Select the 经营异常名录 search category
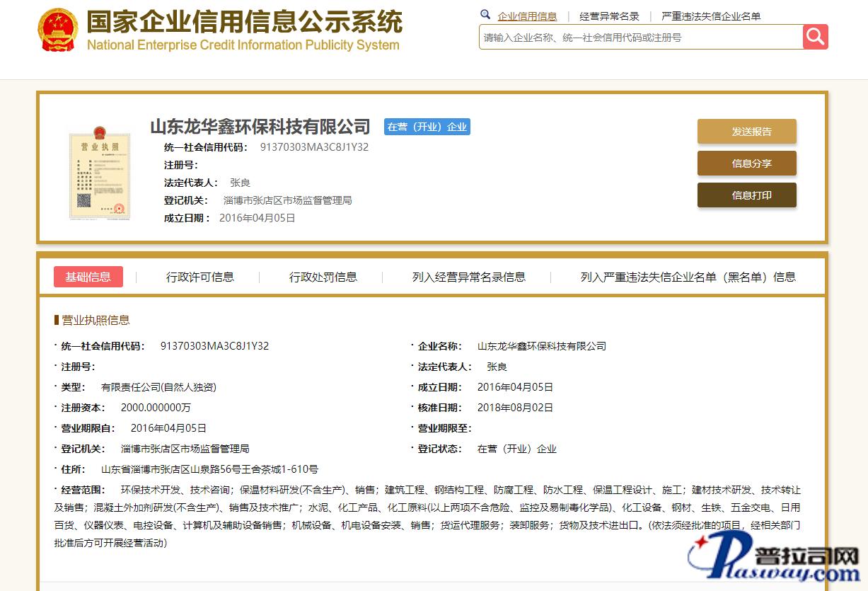 [609, 16]
